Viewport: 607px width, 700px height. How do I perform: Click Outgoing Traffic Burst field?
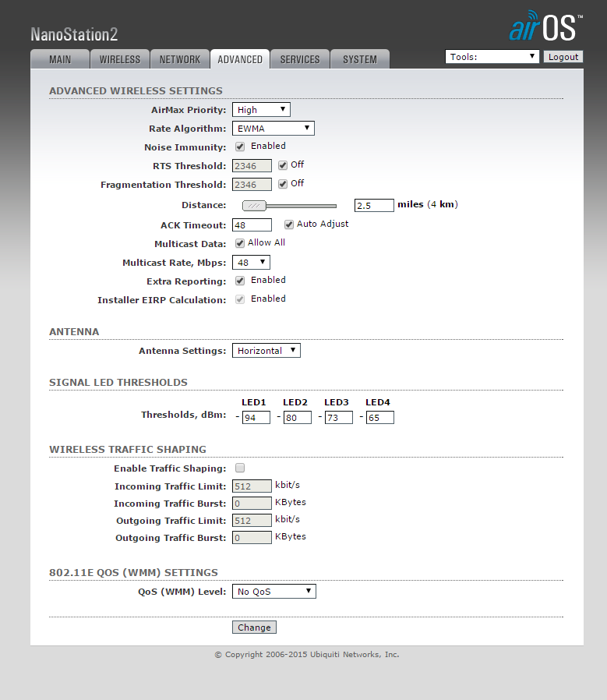252,538
